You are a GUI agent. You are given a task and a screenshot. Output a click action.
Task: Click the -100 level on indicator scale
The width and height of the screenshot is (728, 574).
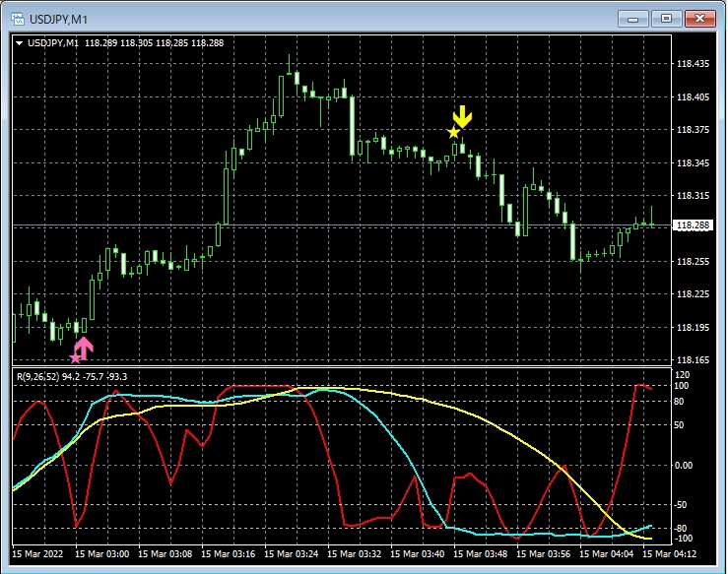click(684, 539)
